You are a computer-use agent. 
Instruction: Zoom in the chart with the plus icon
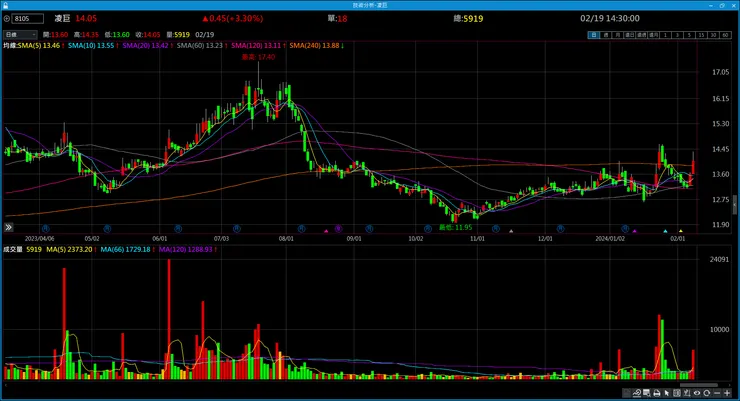727,393
